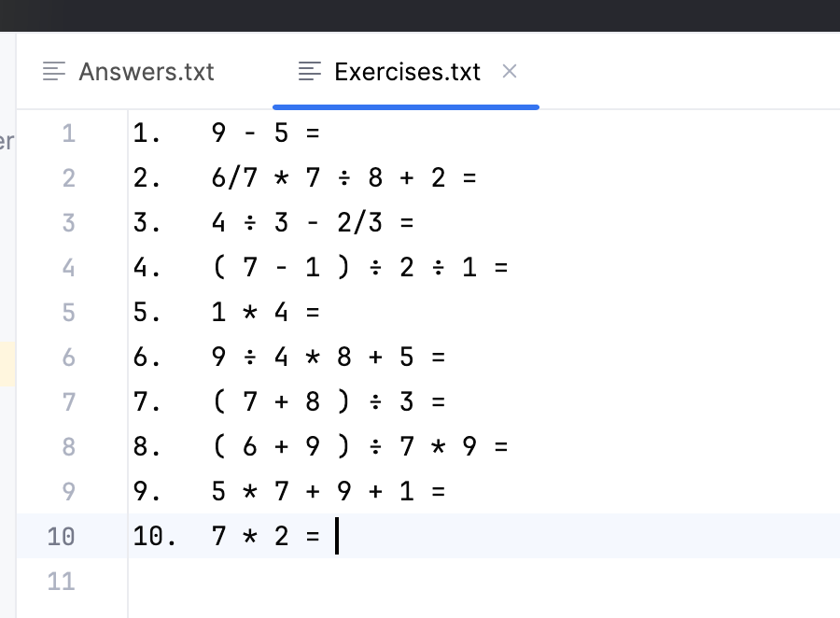Click exercise "( 6 + 9 ) ÷ 7 * 9 ="

(x=359, y=447)
